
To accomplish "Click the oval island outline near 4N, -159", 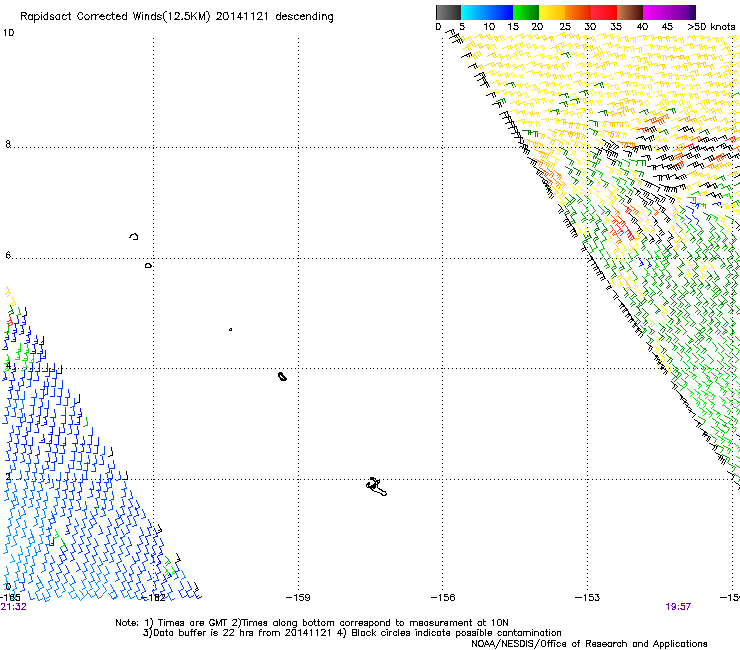I will click(x=282, y=376).
